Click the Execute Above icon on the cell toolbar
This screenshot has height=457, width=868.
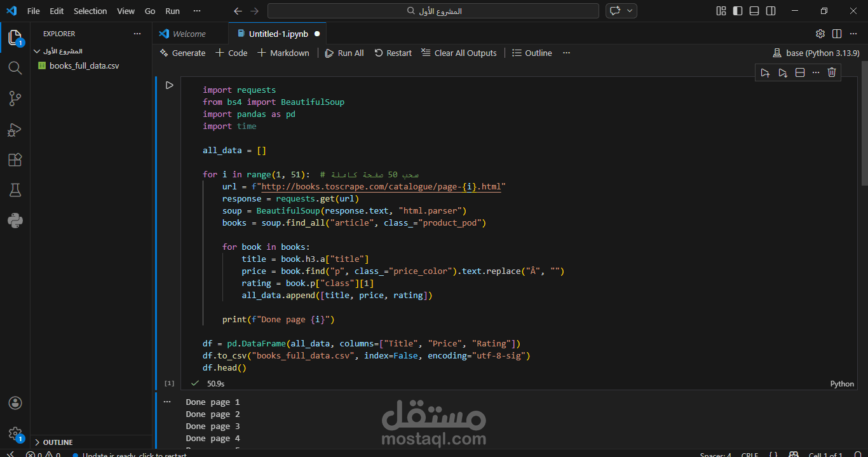[x=765, y=72]
